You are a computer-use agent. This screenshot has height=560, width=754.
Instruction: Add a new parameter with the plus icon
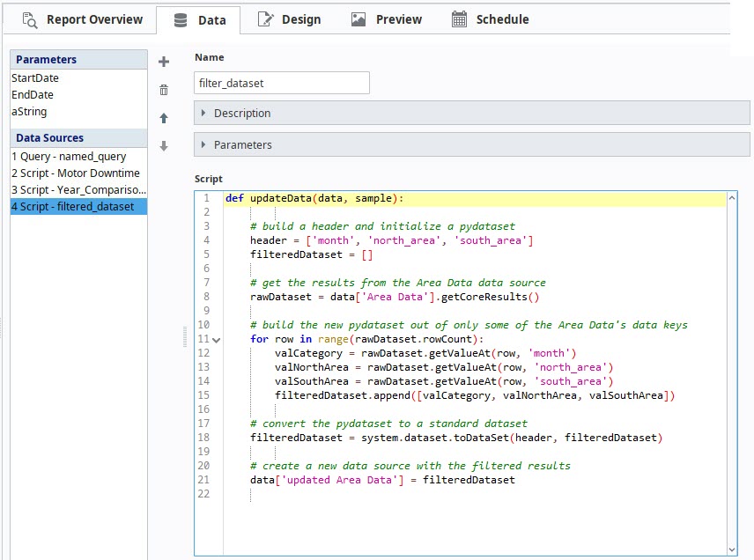pyautogui.click(x=164, y=60)
